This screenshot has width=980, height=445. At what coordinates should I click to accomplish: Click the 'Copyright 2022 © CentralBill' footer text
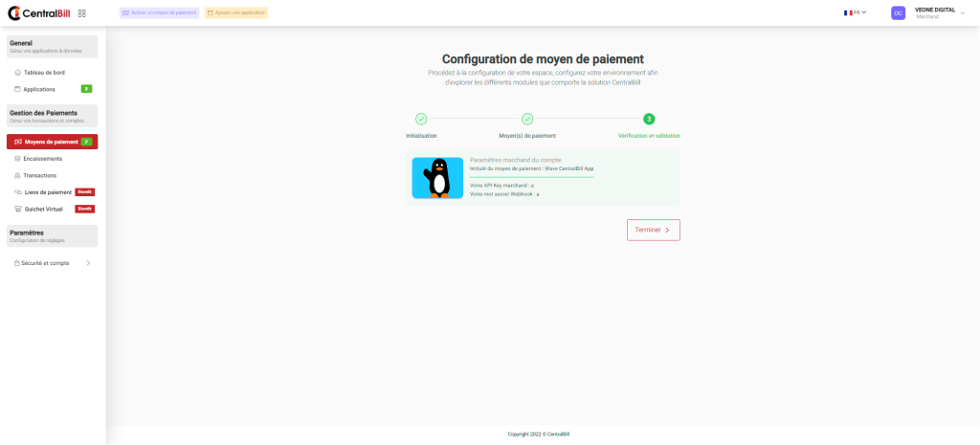pos(539,434)
